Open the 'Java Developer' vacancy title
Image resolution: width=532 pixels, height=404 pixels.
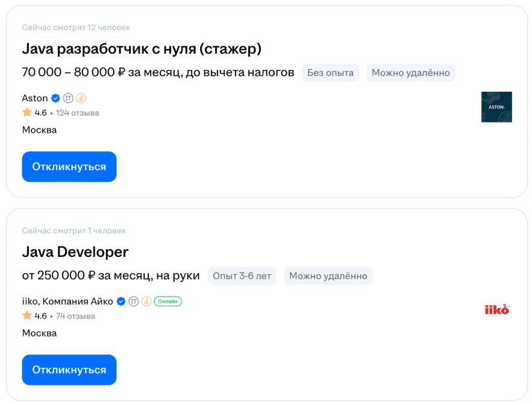[75, 252]
